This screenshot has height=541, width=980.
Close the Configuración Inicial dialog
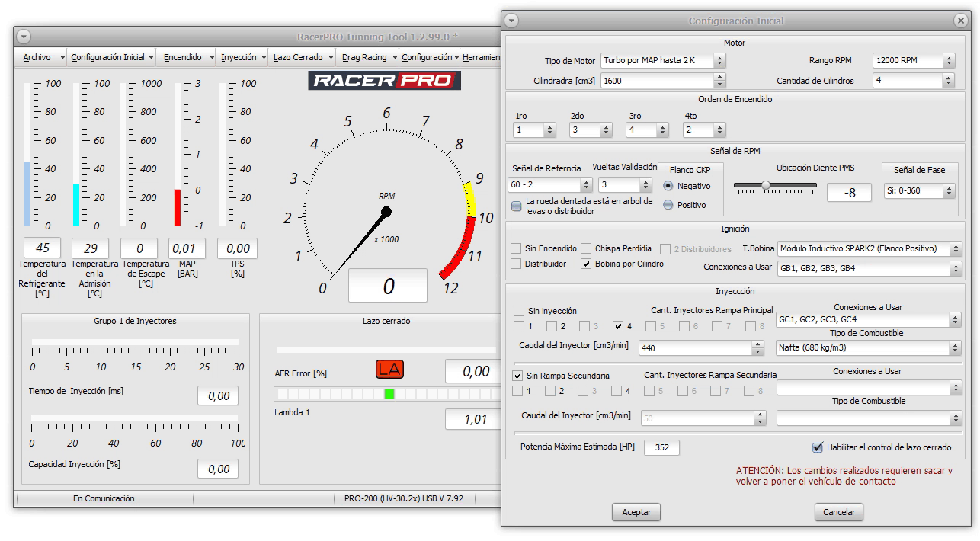click(960, 21)
